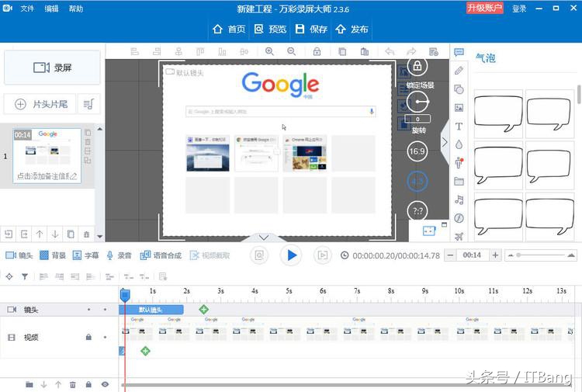This screenshot has height=392, width=582.
Task: Click the canvas zoom in magnifier
Action: tap(269, 51)
